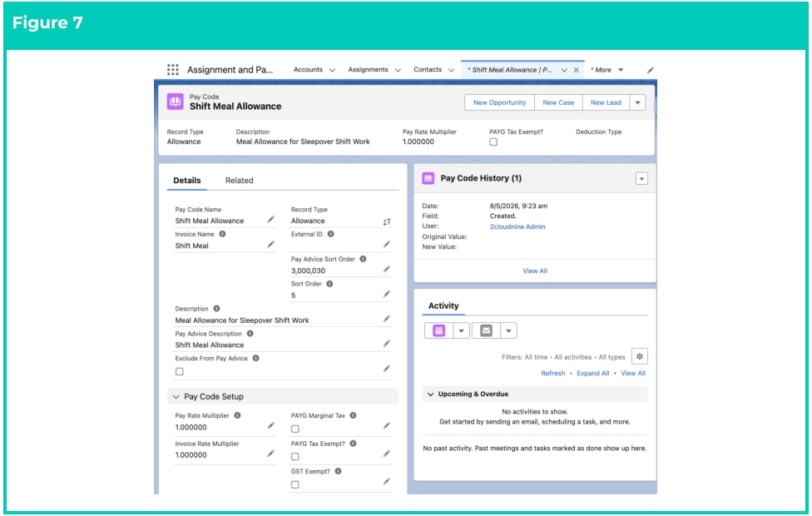Click the new event calendar icon in Activity
The height and width of the screenshot is (516, 812).
tap(438, 330)
